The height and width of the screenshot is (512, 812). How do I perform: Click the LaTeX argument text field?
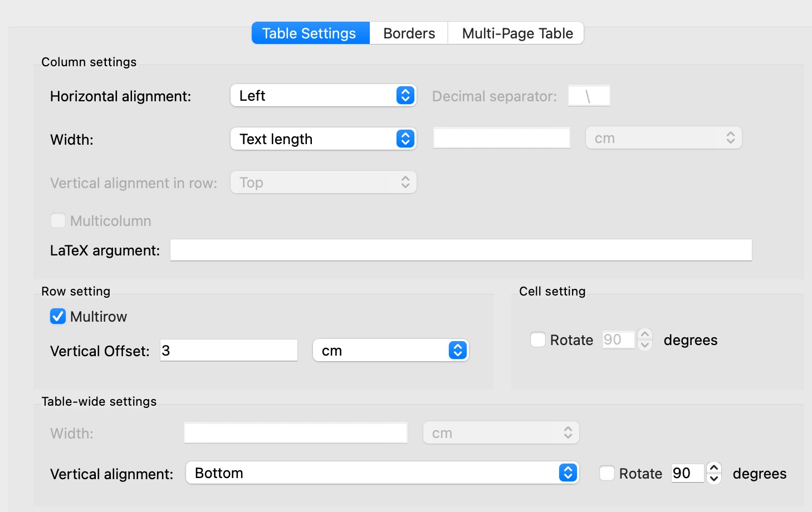pyautogui.click(x=461, y=250)
